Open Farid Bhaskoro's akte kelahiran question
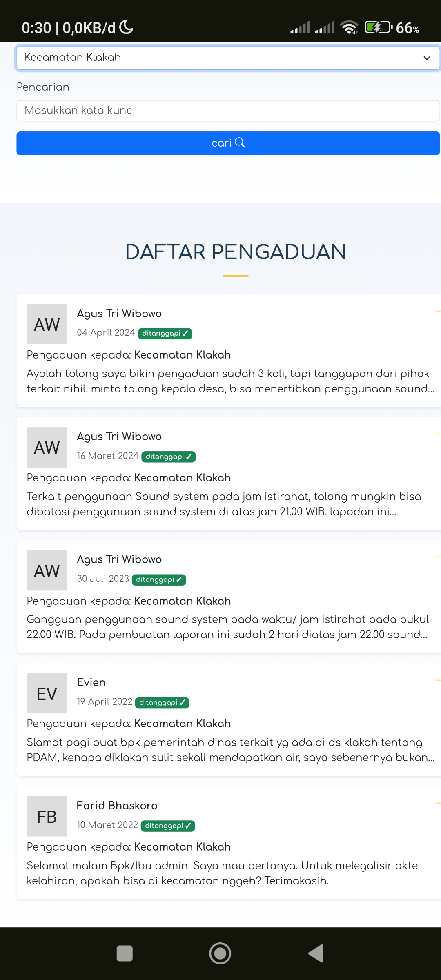 (x=222, y=873)
